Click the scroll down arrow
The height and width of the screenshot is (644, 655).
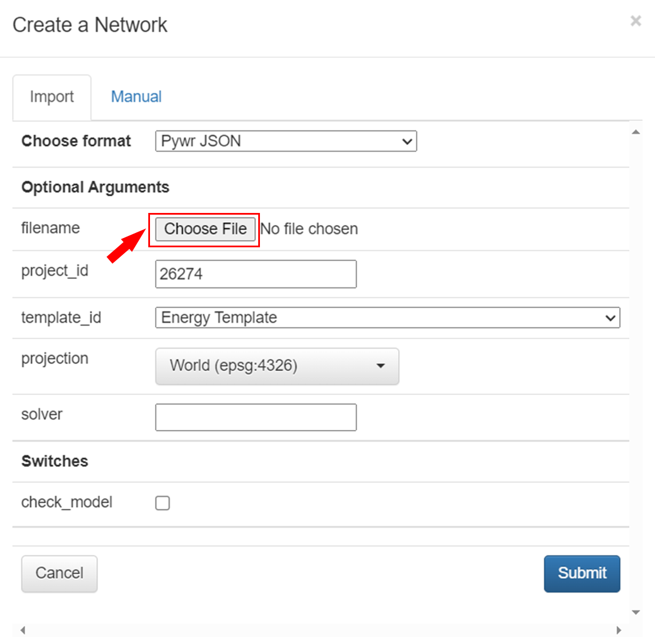click(636, 613)
